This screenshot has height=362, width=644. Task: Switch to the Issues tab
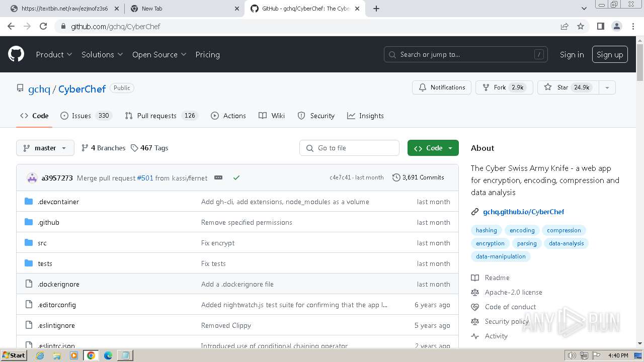click(86, 116)
